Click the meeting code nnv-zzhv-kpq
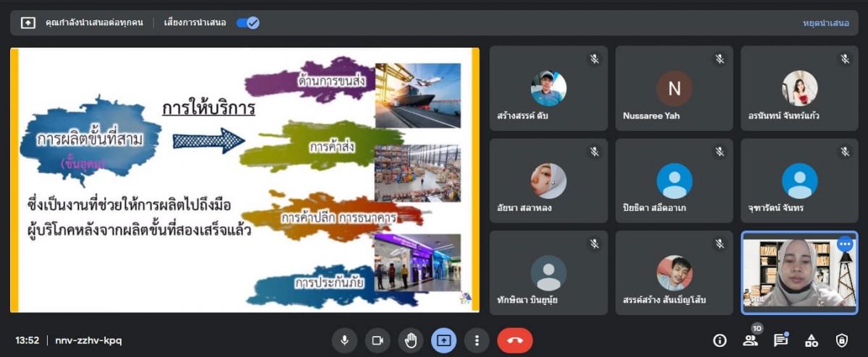This screenshot has width=868, height=357. (84, 340)
